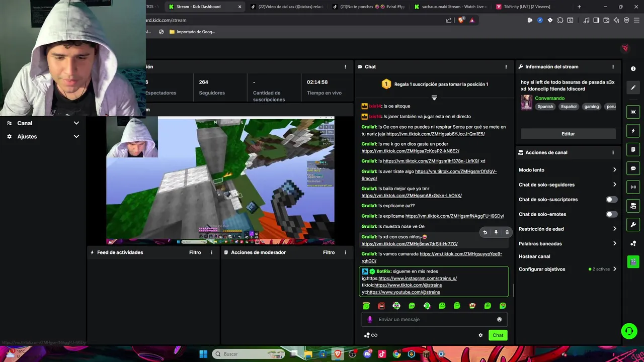Screen dimensions: 644x362
Task: Open the Brave Shields lion icon
Action: (x=461, y=20)
